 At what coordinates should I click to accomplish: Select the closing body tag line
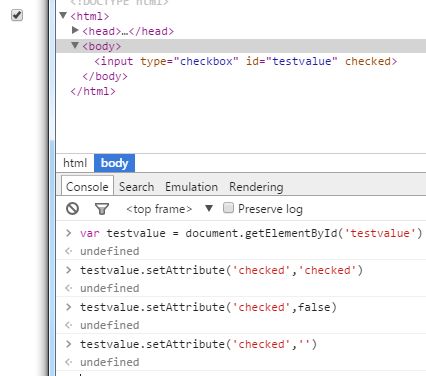[x=105, y=76]
